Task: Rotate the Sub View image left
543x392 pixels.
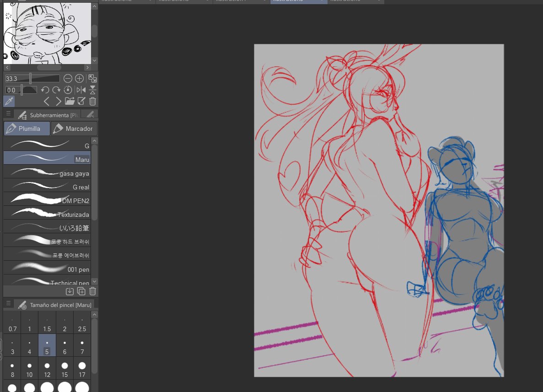Action: click(x=45, y=90)
